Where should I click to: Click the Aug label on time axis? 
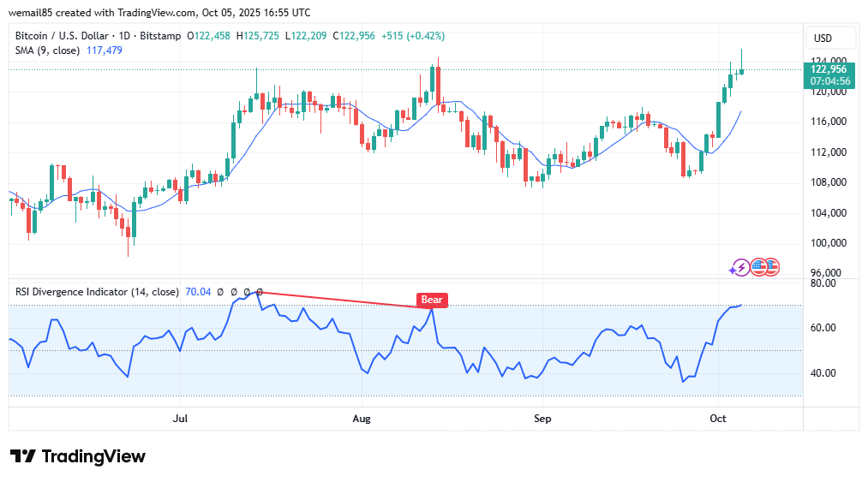pyautogui.click(x=362, y=419)
